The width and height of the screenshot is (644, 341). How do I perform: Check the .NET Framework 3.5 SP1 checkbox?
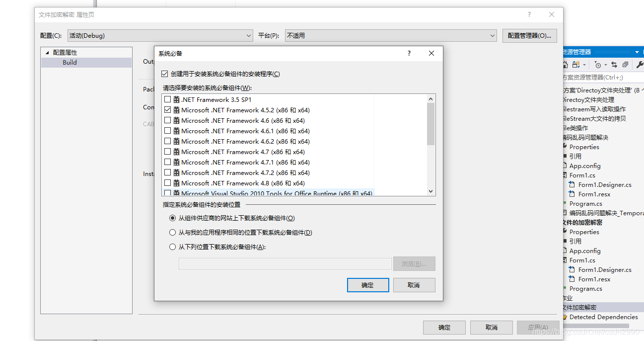[167, 99]
